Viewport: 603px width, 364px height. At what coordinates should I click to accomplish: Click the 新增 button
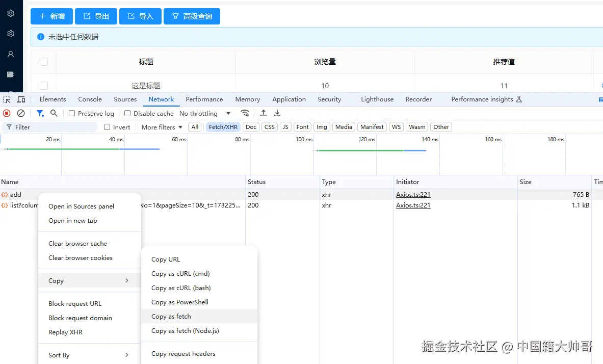[x=51, y=16]
